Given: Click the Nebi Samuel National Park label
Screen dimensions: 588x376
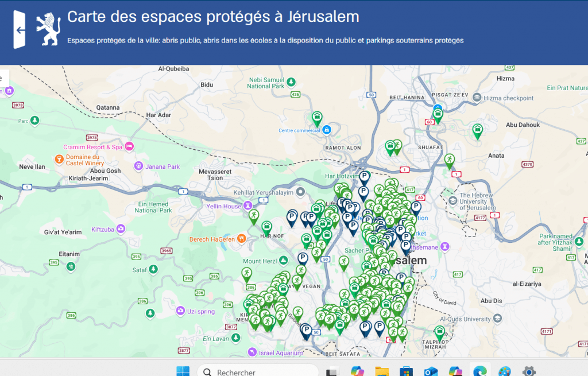Looking at the screenshot, I should (x=266, y=83).
